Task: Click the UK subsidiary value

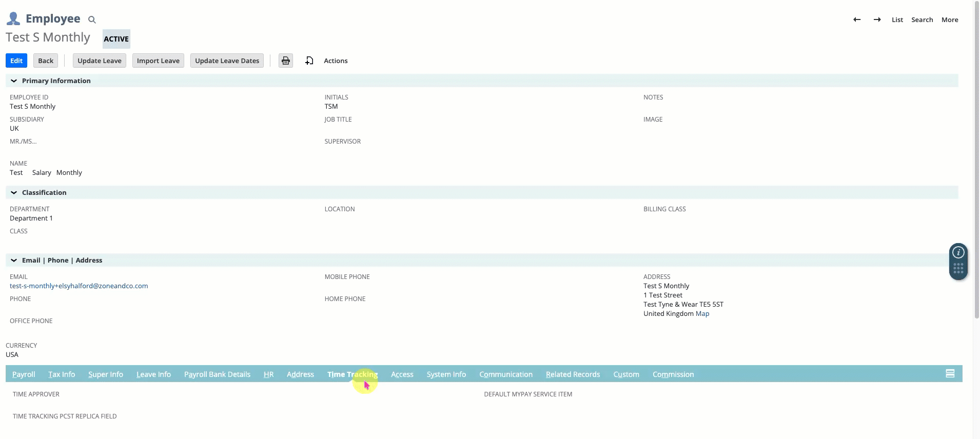Action: click(14, 128)
